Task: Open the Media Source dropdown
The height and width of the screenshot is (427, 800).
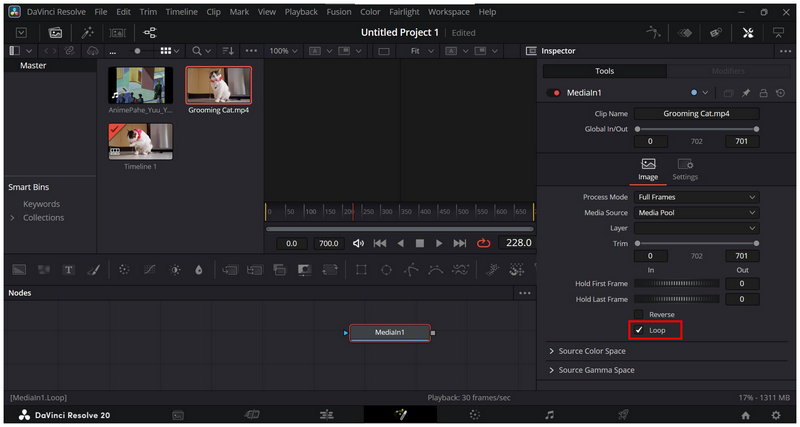Action: (x=696, y=212)
